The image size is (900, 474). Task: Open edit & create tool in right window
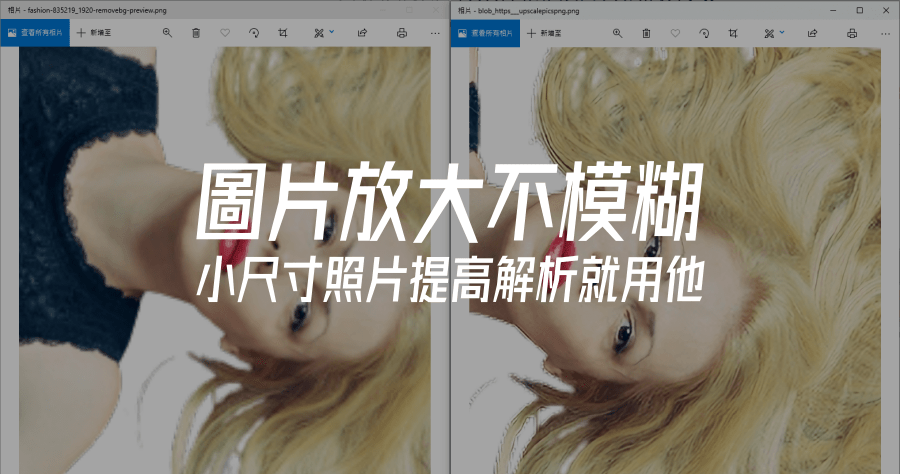[769, 33]
